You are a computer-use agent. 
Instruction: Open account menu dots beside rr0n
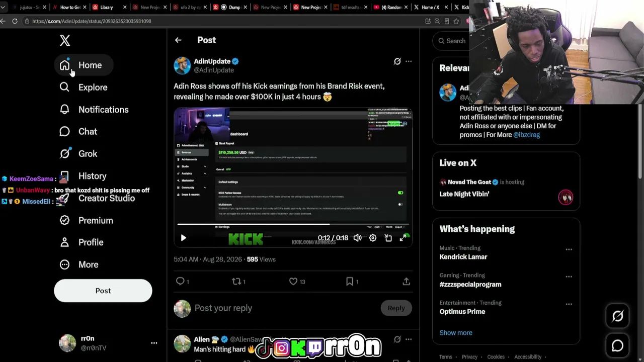point(154,343)
